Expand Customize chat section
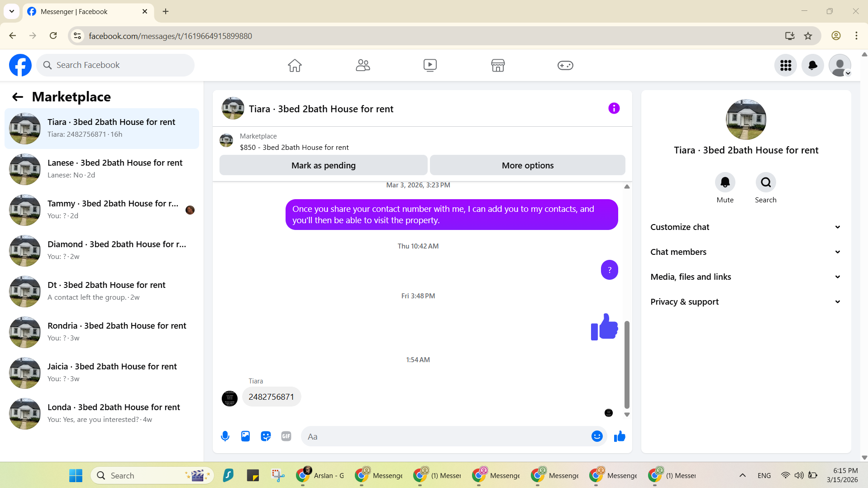 click(746, 227)
